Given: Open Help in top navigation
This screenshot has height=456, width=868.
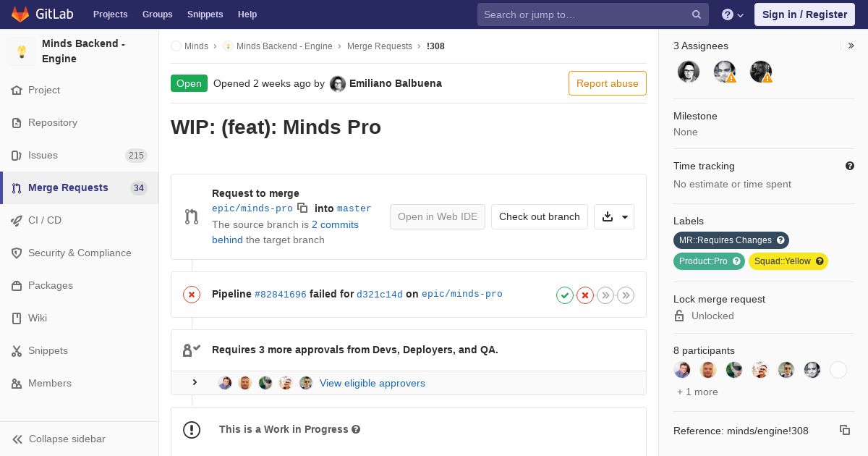Looking at the screenshot, I should coord(247,14).
